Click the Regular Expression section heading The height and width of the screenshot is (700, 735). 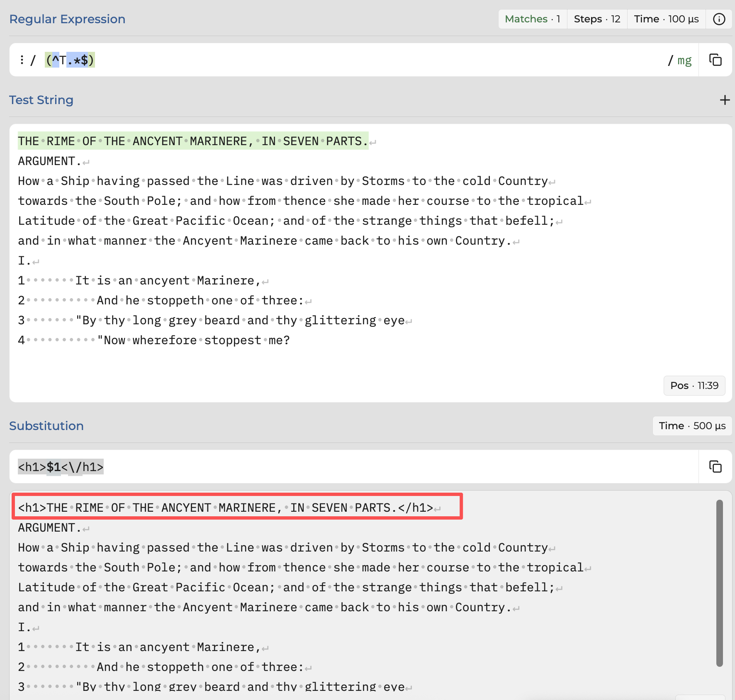click(67, 19)
